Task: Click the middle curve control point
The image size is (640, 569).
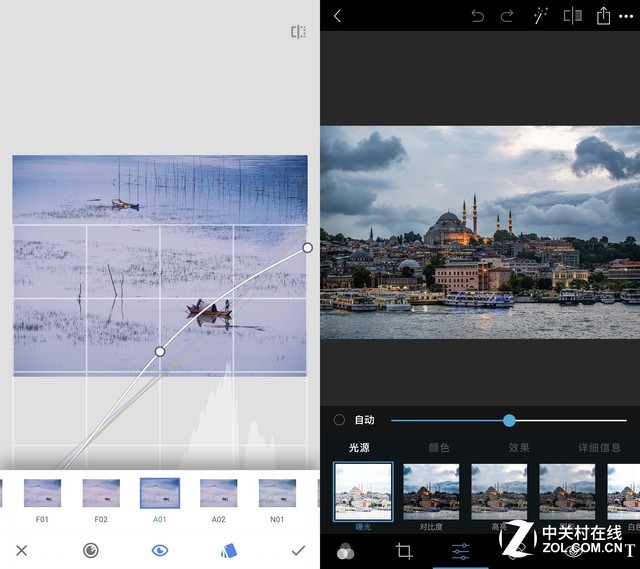Action: click(x=160, y=351)
